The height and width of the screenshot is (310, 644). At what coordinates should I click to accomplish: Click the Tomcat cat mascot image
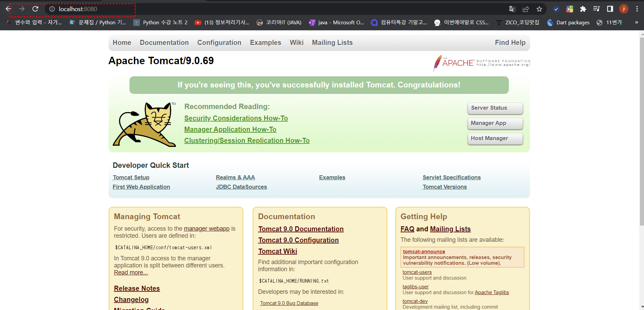144,124
